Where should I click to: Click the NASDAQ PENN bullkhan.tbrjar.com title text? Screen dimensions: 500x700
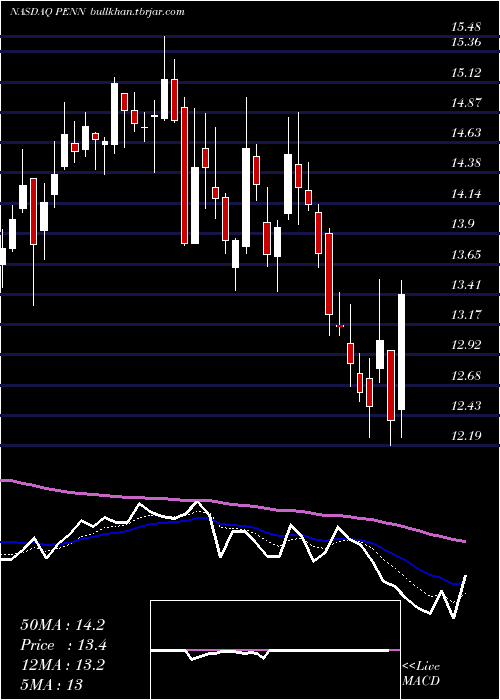(97, 12)
